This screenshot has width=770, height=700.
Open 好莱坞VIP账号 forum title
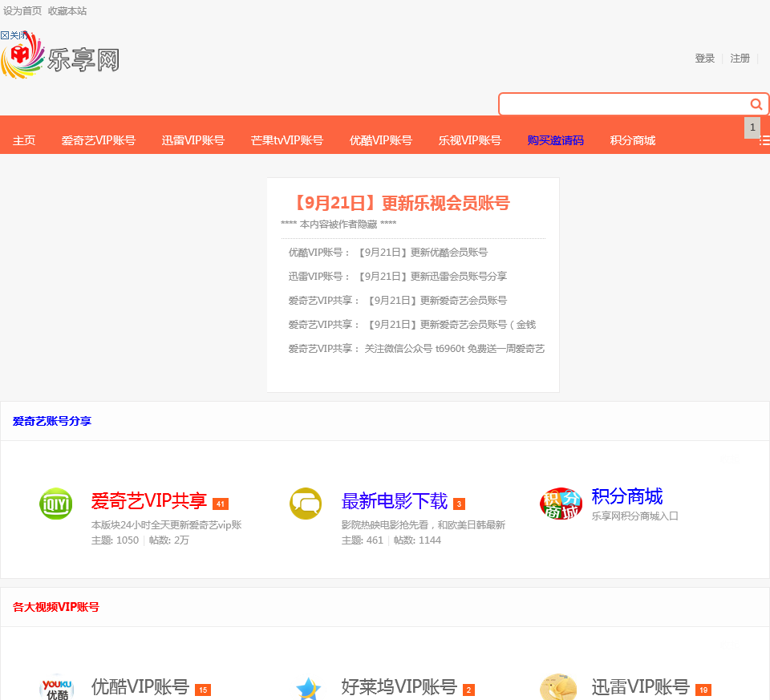[399, 686]
